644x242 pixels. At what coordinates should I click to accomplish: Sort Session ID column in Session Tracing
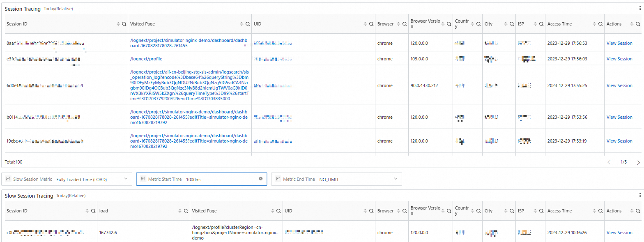(x=119, y=24)
